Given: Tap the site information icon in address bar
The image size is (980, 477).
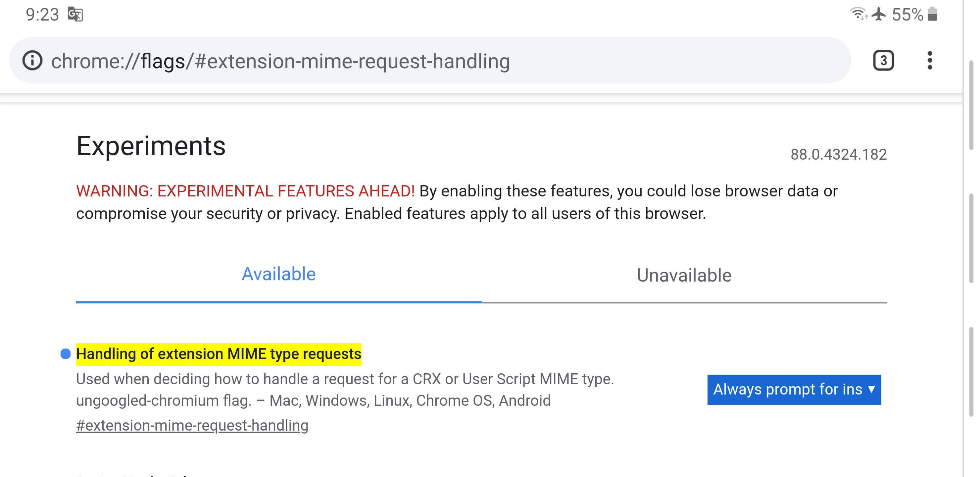Looking at the screenshot, I should click(32, 61).
